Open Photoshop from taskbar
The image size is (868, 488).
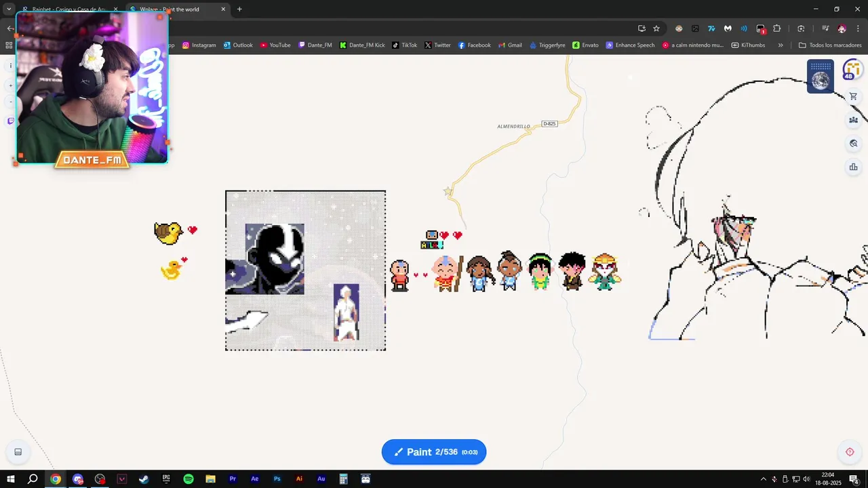pyautogui.click(x=277, y=479)
